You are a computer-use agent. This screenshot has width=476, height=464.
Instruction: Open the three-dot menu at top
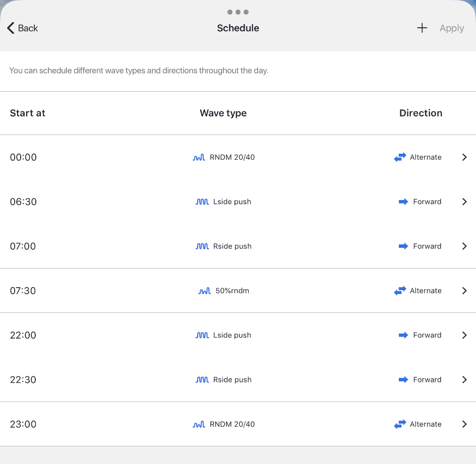point(238,12)
